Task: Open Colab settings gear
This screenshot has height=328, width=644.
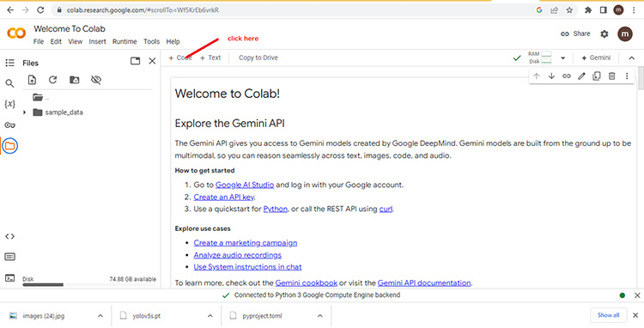Action: (x=605, y=33)
